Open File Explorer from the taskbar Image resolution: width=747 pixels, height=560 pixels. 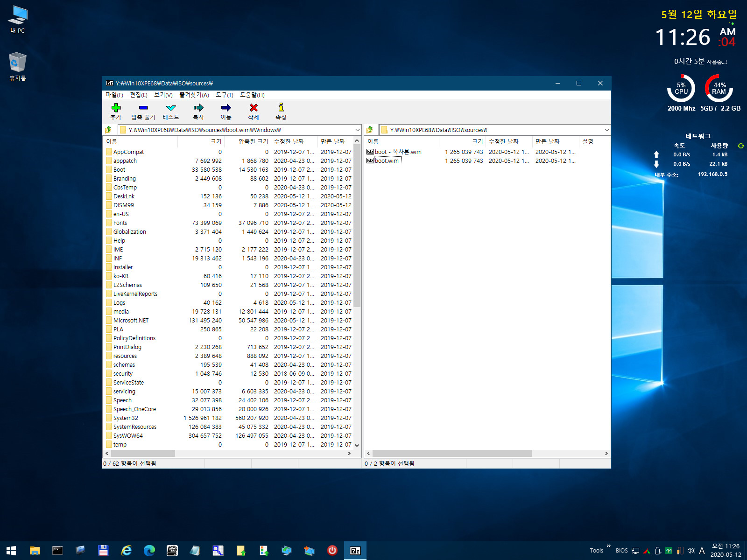point(35,551)
